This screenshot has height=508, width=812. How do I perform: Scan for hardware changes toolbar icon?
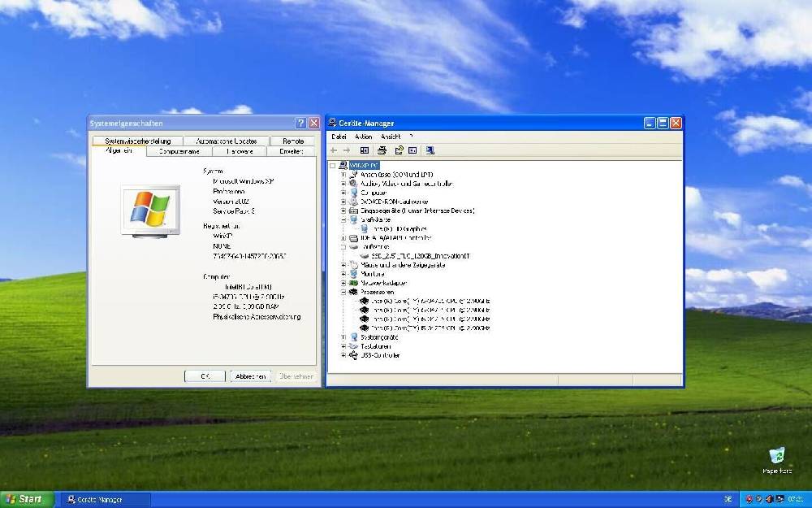(x=430, y=150)
